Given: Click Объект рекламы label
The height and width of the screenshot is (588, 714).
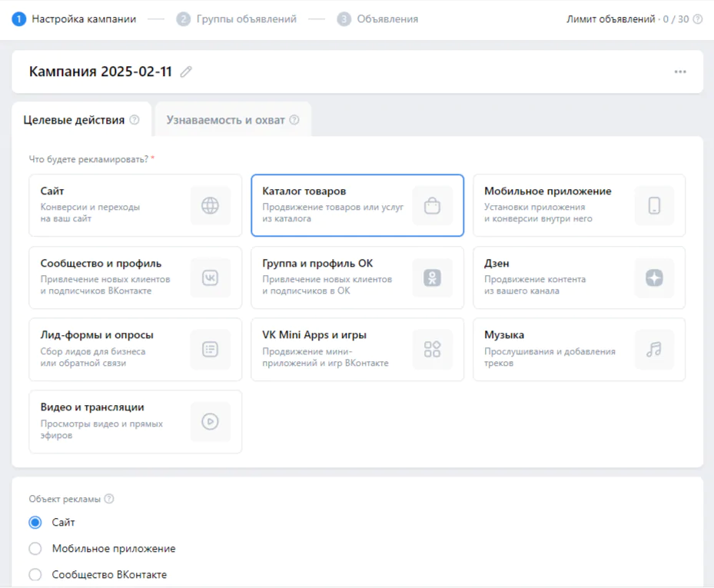Looking at the screenshot, I should click(x=65, y=499).
